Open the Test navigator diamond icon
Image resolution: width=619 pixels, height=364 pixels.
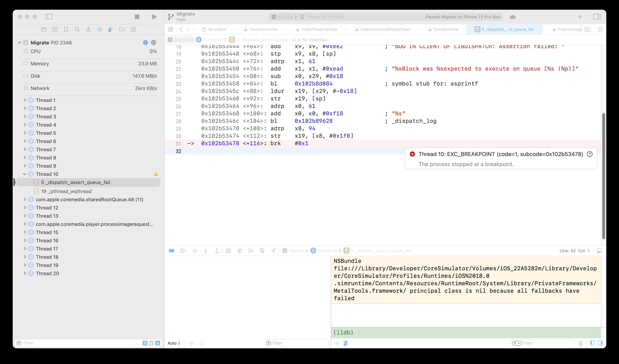99,29
